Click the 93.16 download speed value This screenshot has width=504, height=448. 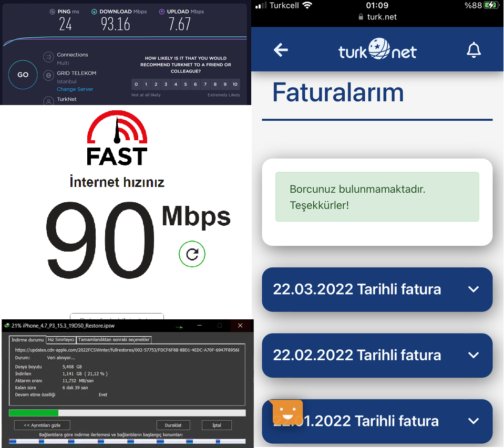pyautogui.click(x=116, y=24)
